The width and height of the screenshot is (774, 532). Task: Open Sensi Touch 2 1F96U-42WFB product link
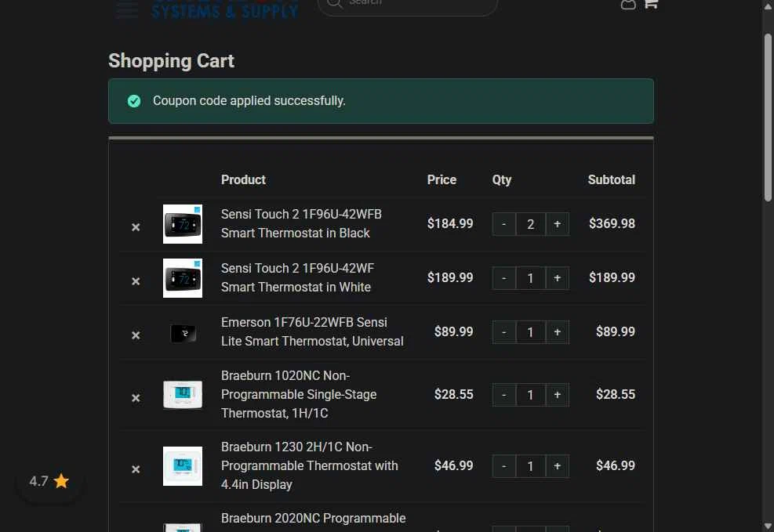301,223
